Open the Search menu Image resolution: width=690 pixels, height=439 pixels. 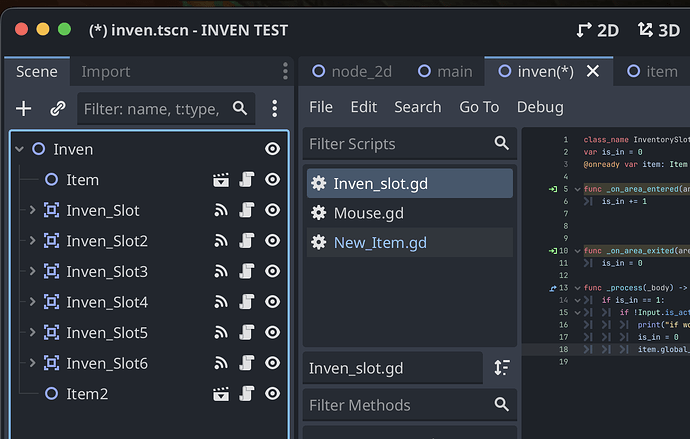click(x=418, y=107)
